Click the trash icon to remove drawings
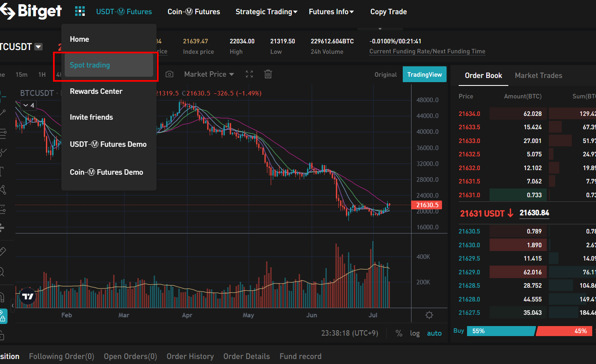 pyautogui.click(x=268, y=74)
